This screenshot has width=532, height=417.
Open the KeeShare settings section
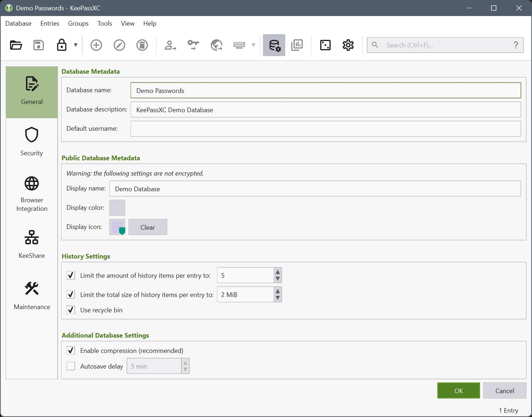[32, 244]
